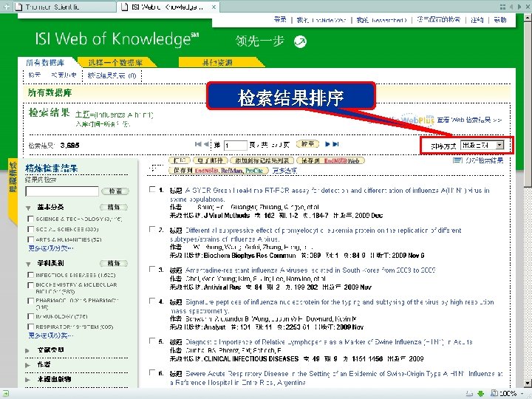Open 检索 sub-menu link
The height and width of the screenshot is (399, 532).
click(x=34, y=75)
